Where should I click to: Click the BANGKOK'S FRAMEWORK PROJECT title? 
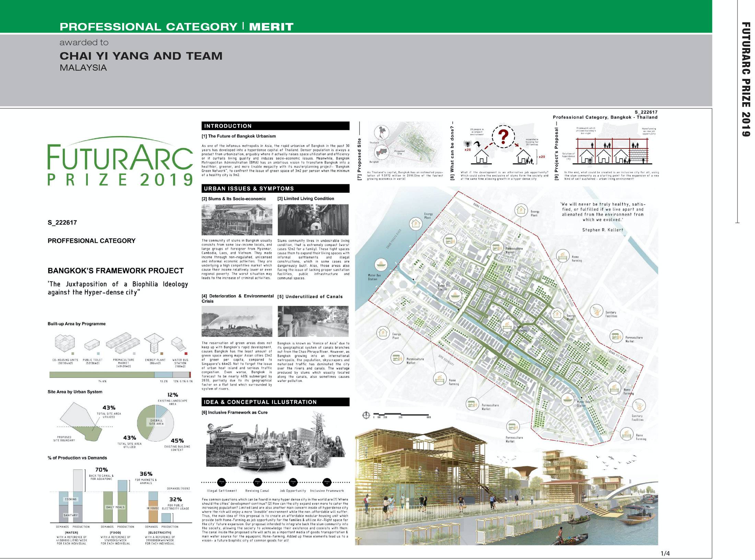[116, 271]
